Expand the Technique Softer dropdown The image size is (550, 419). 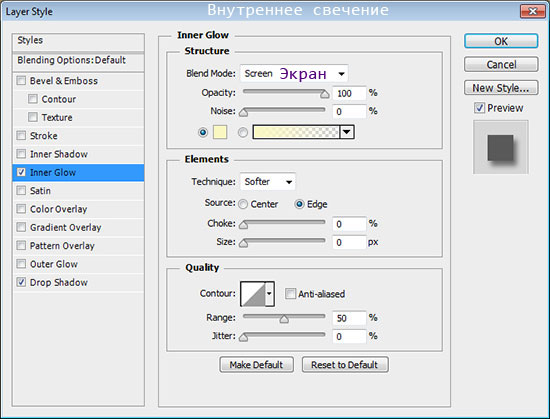268,182
